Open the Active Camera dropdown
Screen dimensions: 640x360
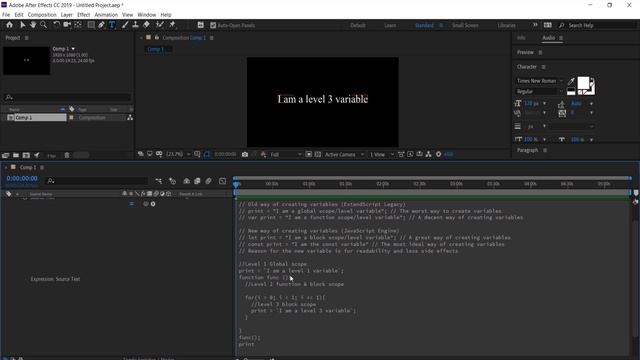click(x=344, y=154)
